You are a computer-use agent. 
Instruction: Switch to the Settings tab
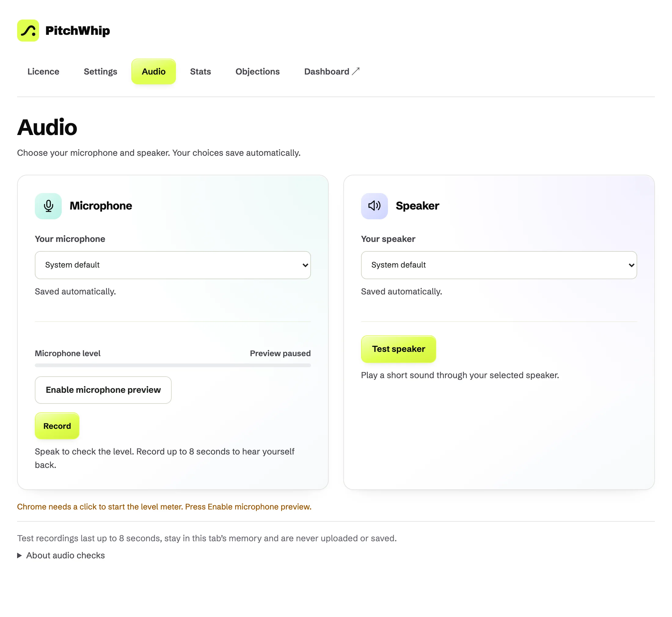click(x=100, y=71)
